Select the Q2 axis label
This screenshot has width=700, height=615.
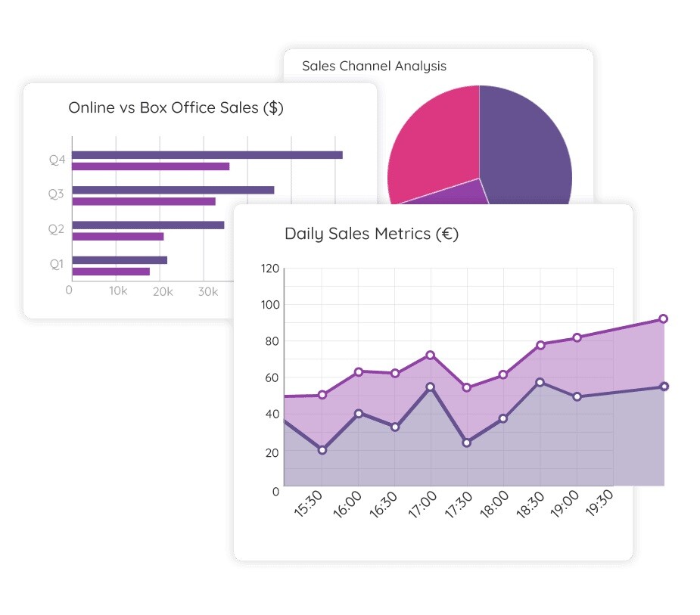pos(56,229)
